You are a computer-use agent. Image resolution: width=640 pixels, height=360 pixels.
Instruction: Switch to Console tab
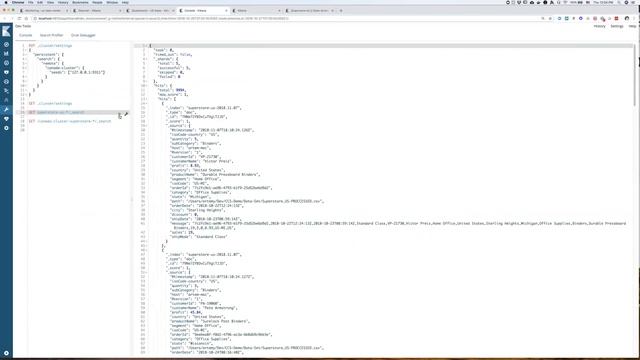click(25, 36)
